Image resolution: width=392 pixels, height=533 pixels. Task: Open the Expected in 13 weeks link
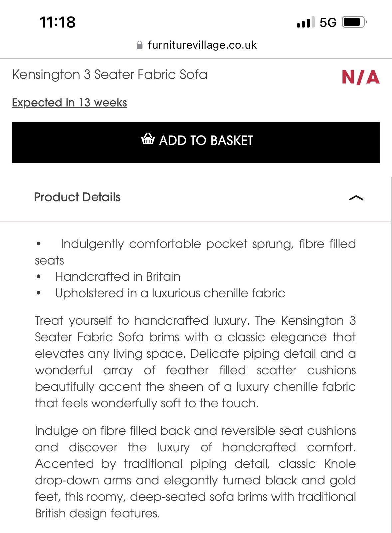[70, 103]
